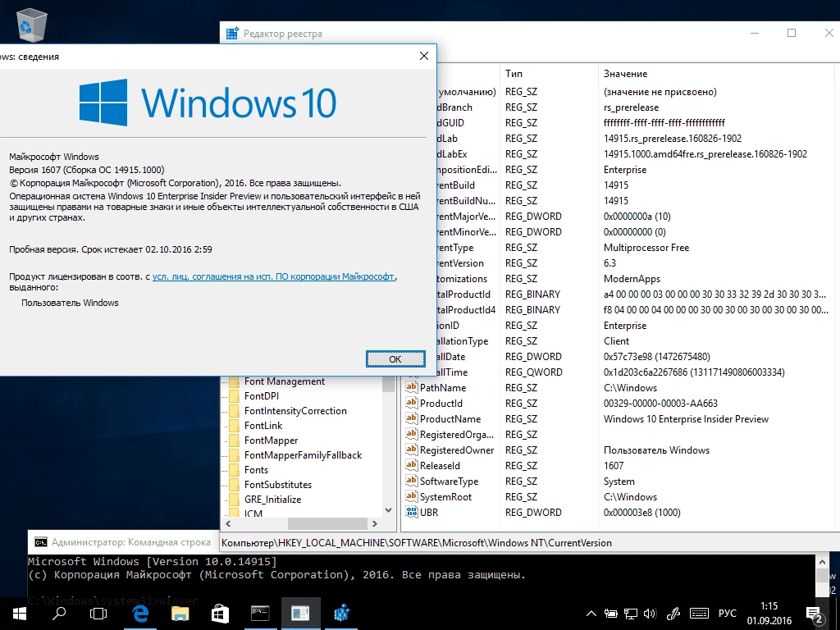Viewport: 840px width, 630px height.
Task: Switch to Command Prompt taskbar button
Action: click(x=260, y=614)
